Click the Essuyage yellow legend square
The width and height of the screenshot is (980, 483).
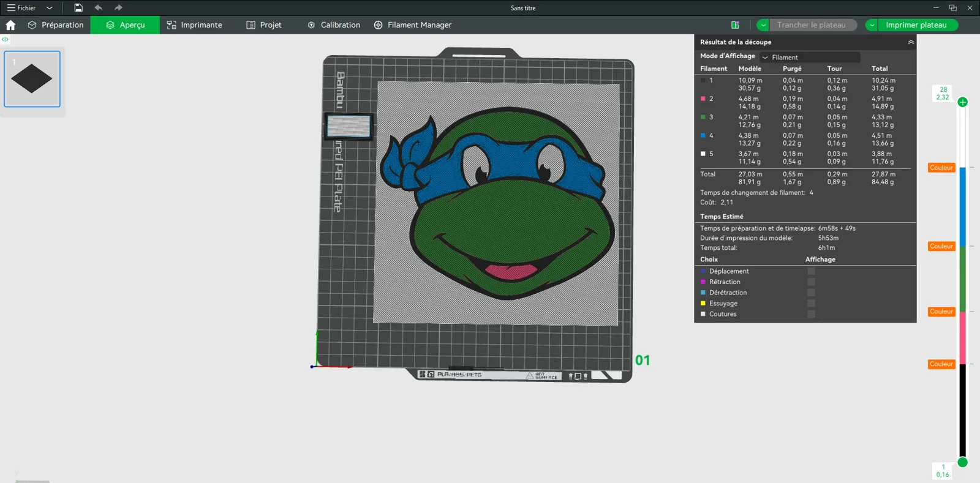point(703,304)
